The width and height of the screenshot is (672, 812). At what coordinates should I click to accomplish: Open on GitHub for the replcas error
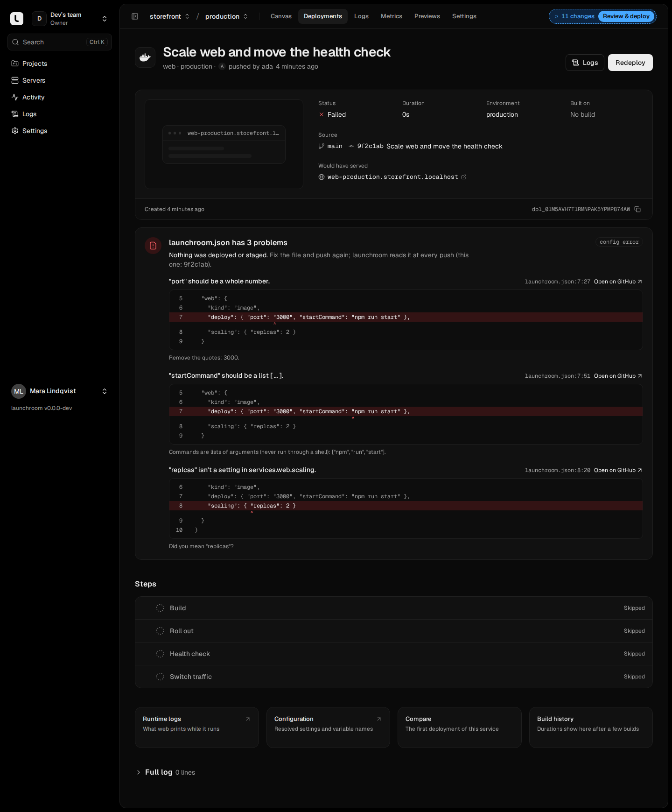(618, 470)
